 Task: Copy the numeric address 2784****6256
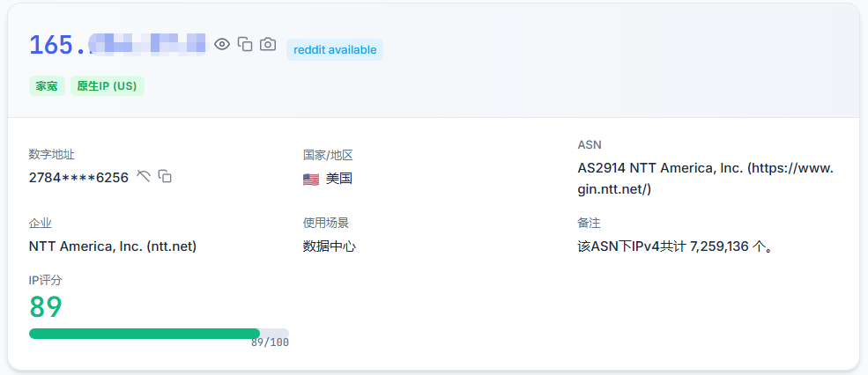(x=165, y=176)
